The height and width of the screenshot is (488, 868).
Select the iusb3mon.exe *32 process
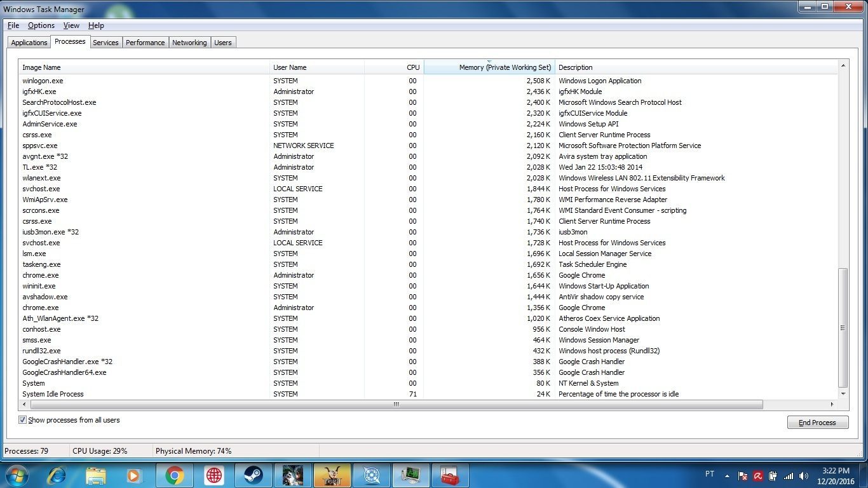click(x=429, y=232)
